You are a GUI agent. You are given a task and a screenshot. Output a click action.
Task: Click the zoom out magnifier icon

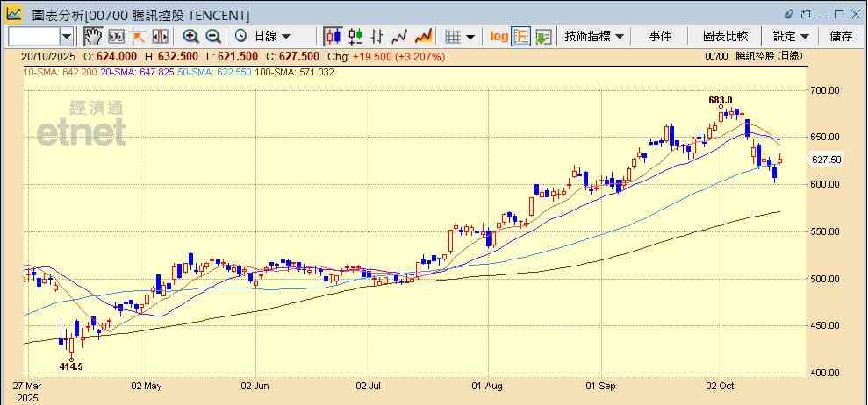(212, 36)
